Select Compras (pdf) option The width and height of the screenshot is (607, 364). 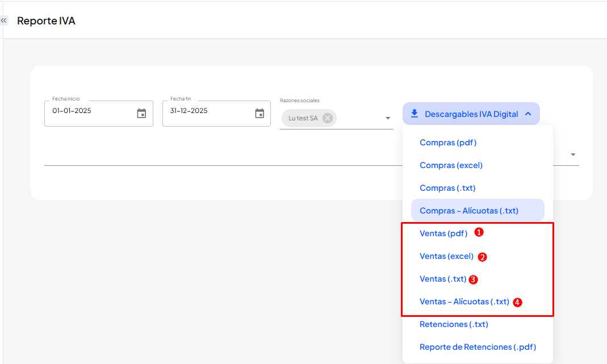448,143
